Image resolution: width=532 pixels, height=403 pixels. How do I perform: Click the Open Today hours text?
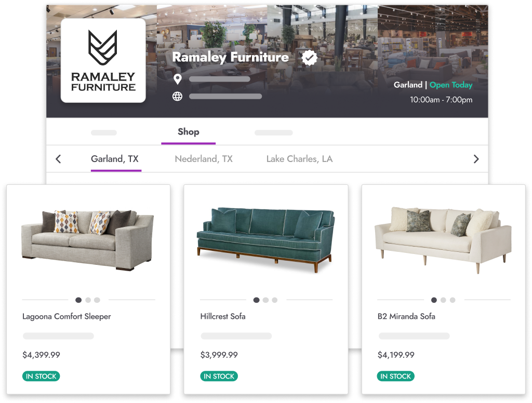(451, 85)
